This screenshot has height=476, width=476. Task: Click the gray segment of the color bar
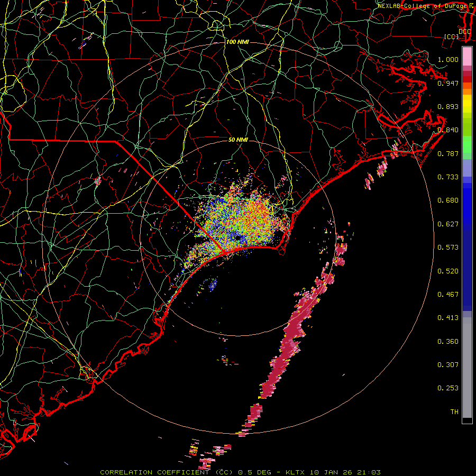467,368
